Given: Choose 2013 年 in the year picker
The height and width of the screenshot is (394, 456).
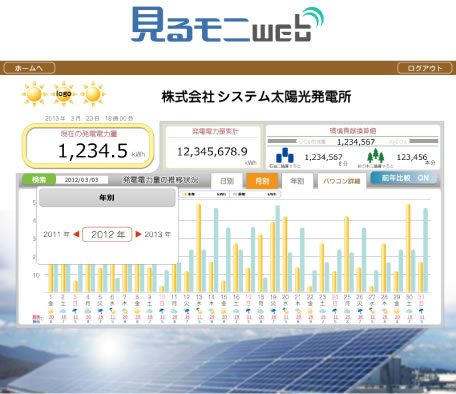Looking at the screenshot, I should pyautogui.click(x=157, y=234).
